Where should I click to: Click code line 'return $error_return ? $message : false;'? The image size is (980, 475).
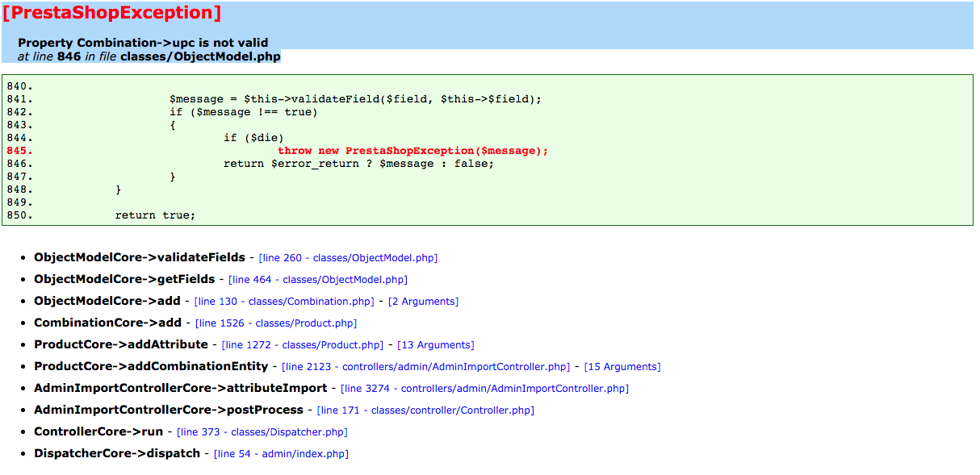(x=358, y=164)
